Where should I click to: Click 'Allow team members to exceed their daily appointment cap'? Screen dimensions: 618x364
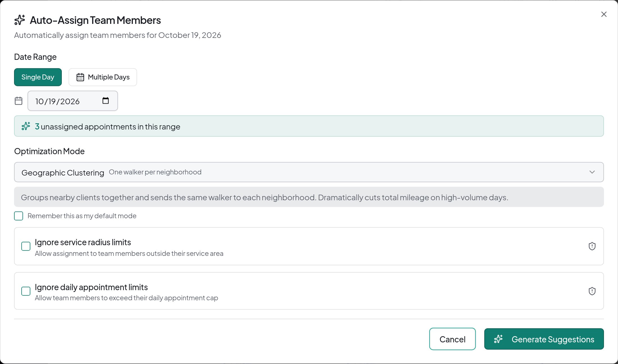click(x=126, y=298)
